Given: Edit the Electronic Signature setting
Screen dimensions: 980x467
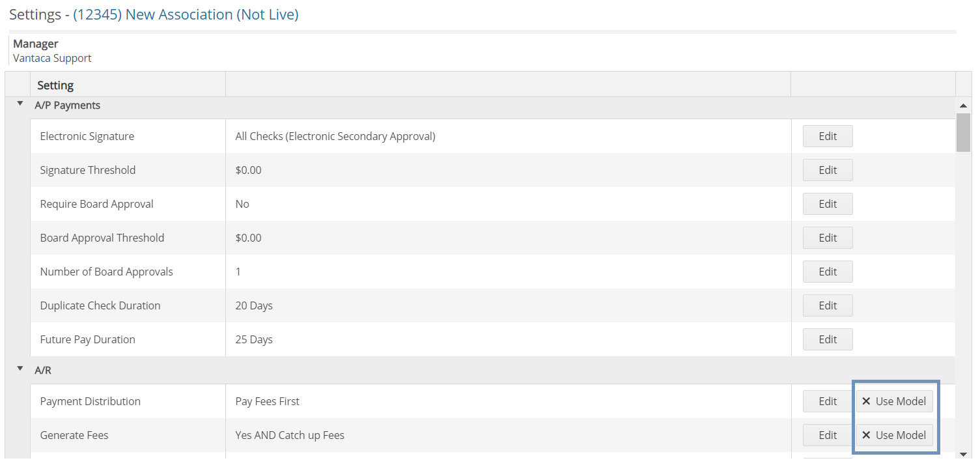Looking at the screenshot, I should click(x=827, y=136).
